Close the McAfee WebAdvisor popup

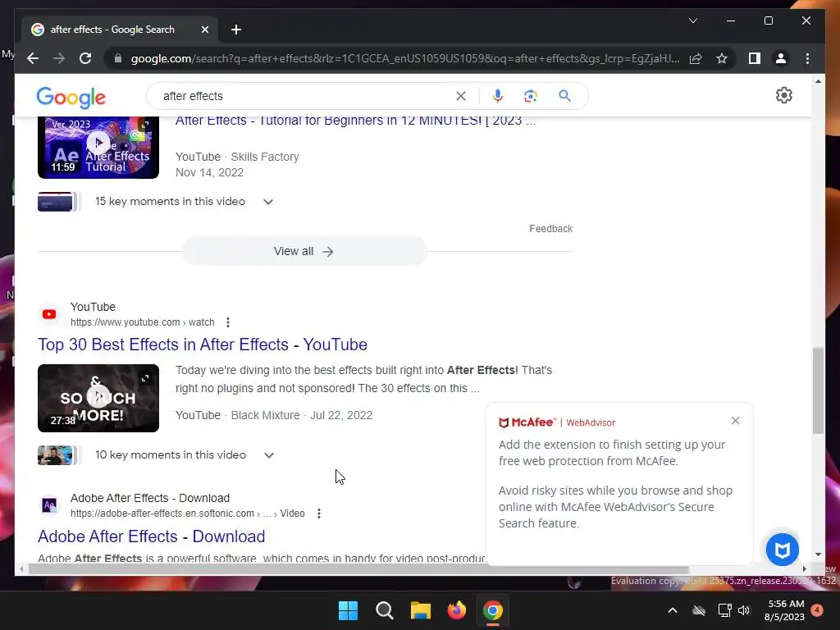tap(735, 421)
